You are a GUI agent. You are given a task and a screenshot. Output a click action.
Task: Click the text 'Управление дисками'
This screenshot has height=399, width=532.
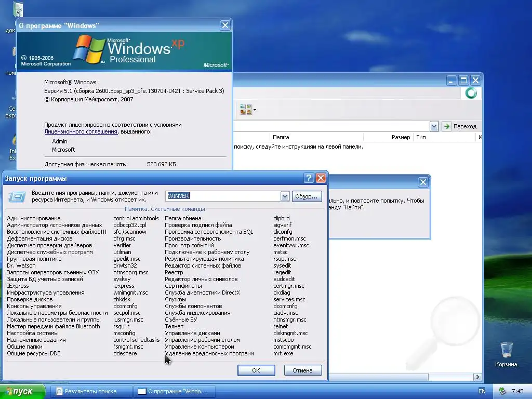(192, 333)
